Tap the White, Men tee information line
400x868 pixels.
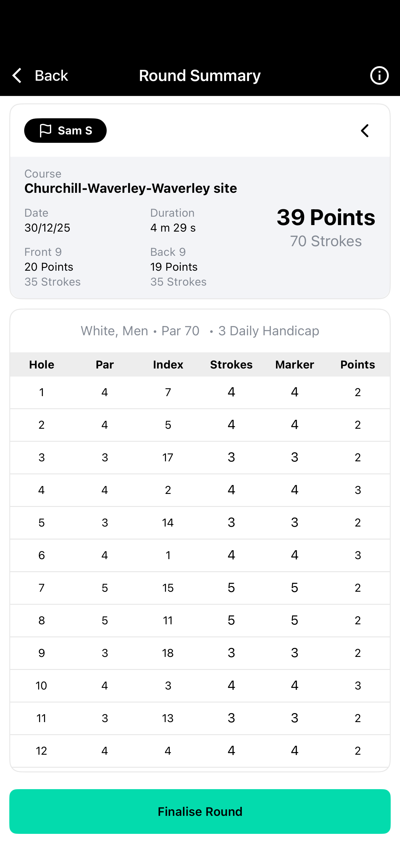pyautogui.click(x=200, y=331)
